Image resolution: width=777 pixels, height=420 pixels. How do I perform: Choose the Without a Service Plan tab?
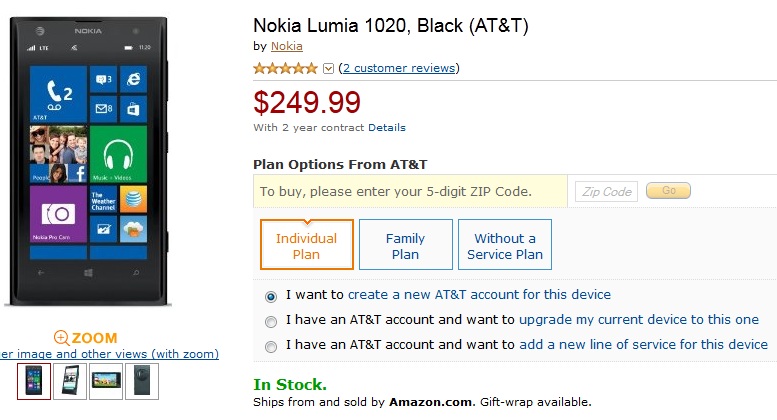505,246
